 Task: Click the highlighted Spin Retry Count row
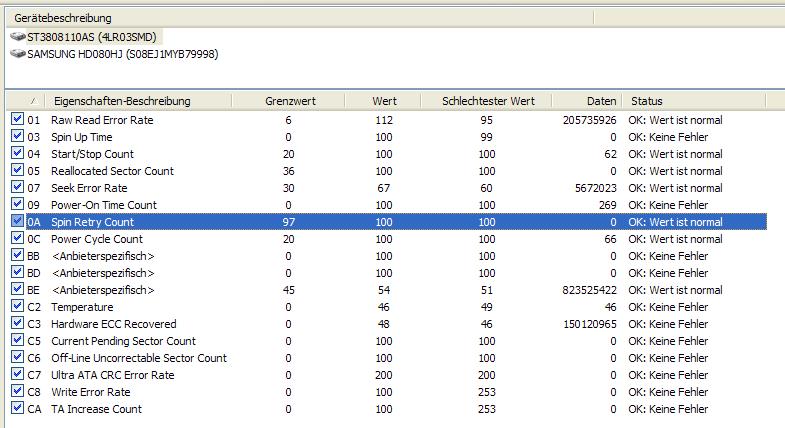coord(388,222)
